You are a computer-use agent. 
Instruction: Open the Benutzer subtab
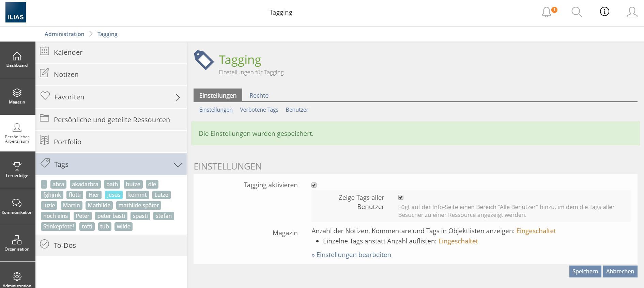click(x=297, y=110)
